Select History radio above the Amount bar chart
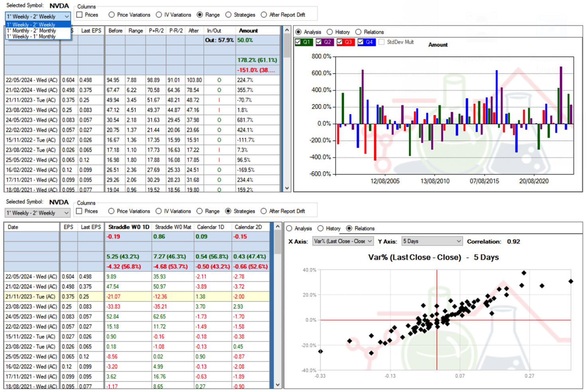Image resolution: width=586 pixels, height=392 pixels. (x=330, y=32)
